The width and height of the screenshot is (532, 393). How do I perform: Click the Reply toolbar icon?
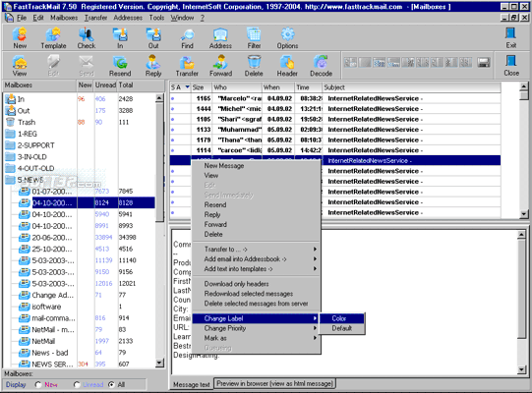[153, 66]
